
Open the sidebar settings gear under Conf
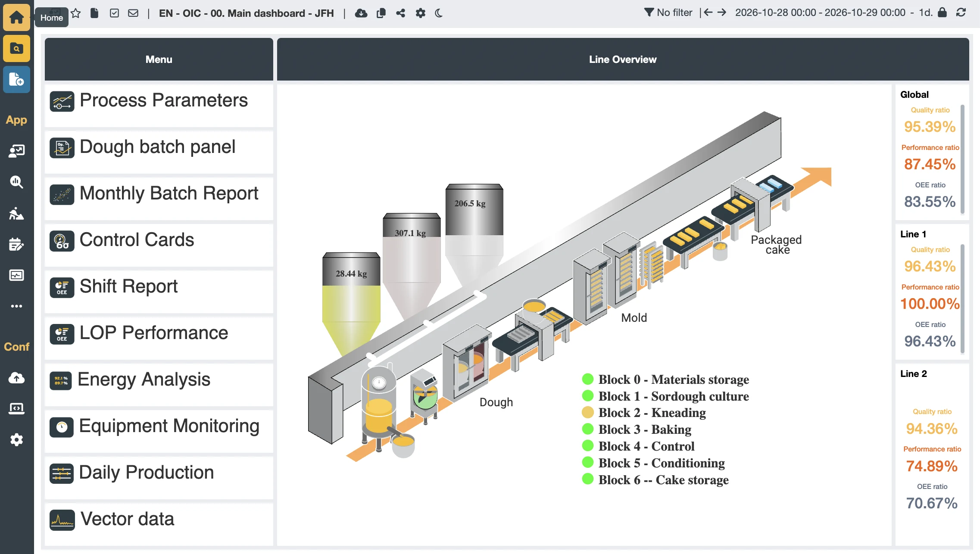tap(16, 440)
